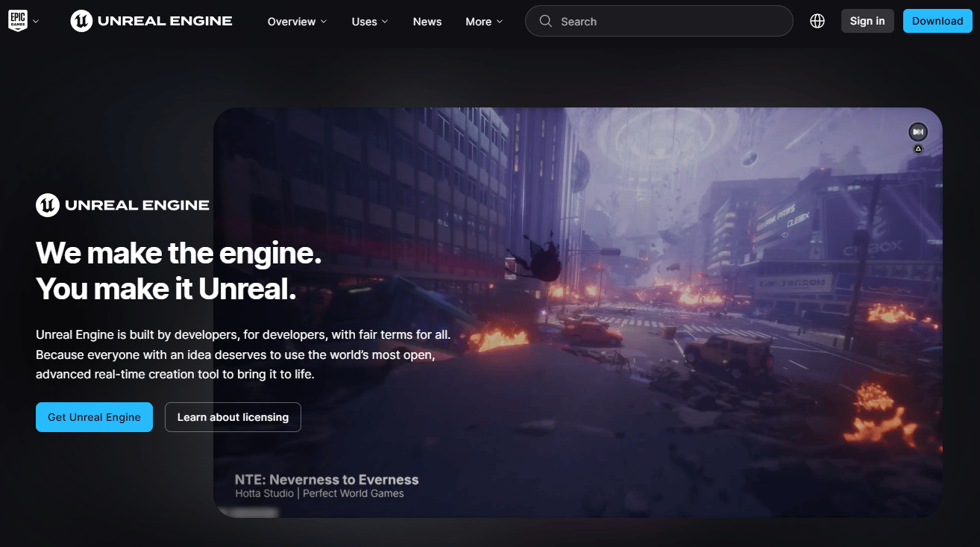Open Learn about licensing
Screen dimensions: 980x547
233,417
